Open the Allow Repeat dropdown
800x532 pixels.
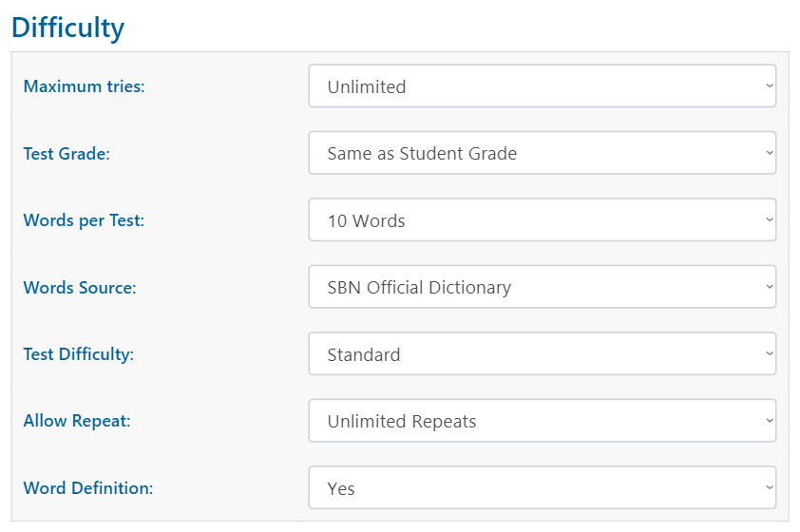[x=542, y=421]
